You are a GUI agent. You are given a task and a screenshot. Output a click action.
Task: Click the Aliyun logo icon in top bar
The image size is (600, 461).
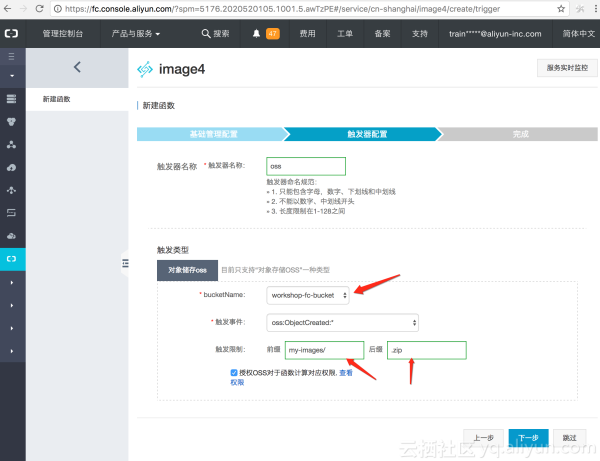coord(12,33)
